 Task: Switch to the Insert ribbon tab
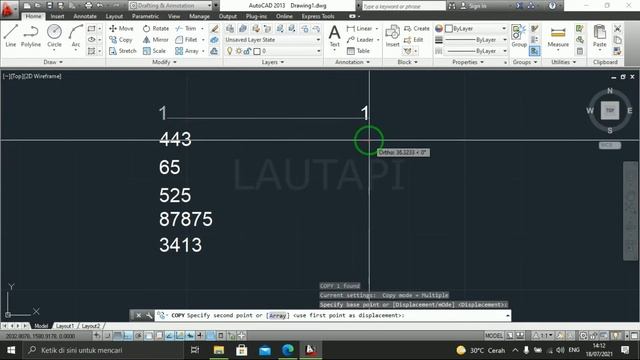57,16
